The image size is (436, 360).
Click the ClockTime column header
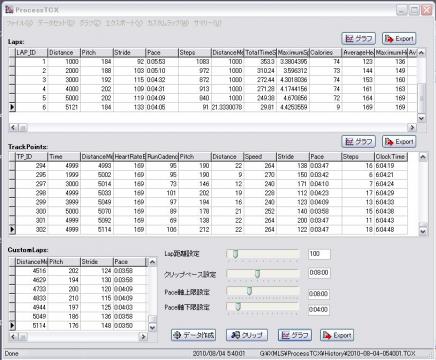(391, 157)
